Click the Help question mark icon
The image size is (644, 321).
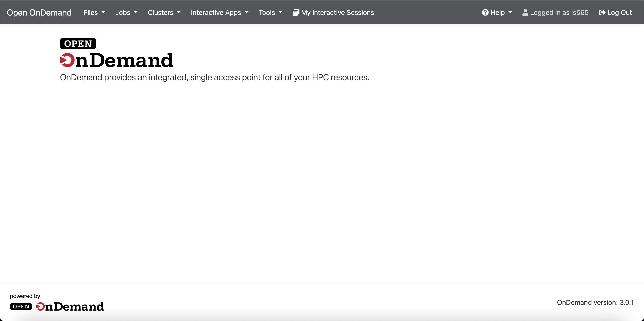pos(485,13)
